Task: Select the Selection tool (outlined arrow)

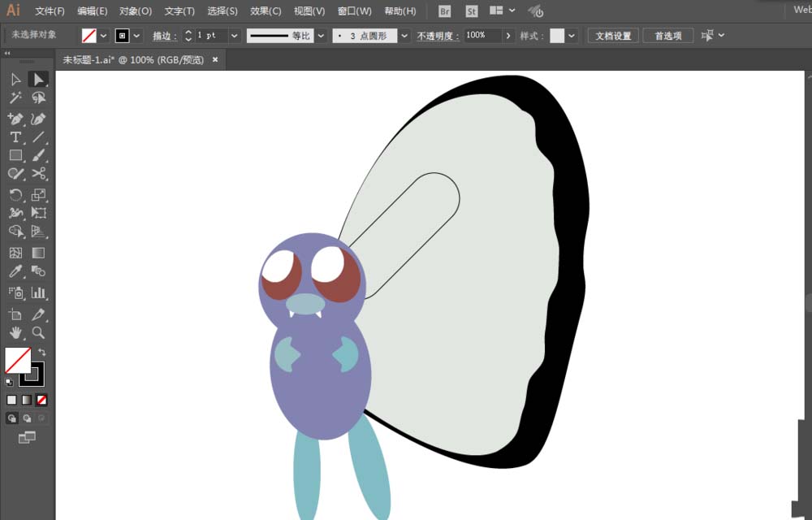Action: point(15,80)
